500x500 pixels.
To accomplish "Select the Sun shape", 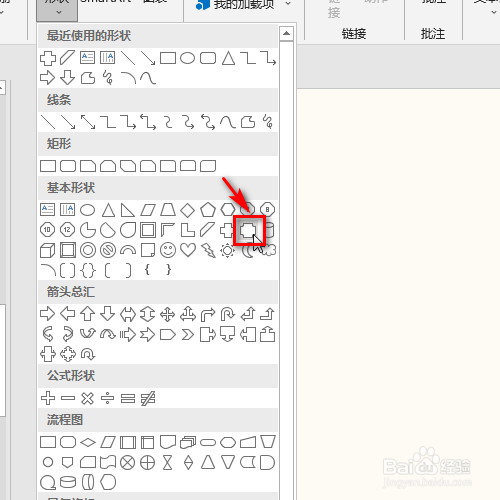I will tap(227, 250).
